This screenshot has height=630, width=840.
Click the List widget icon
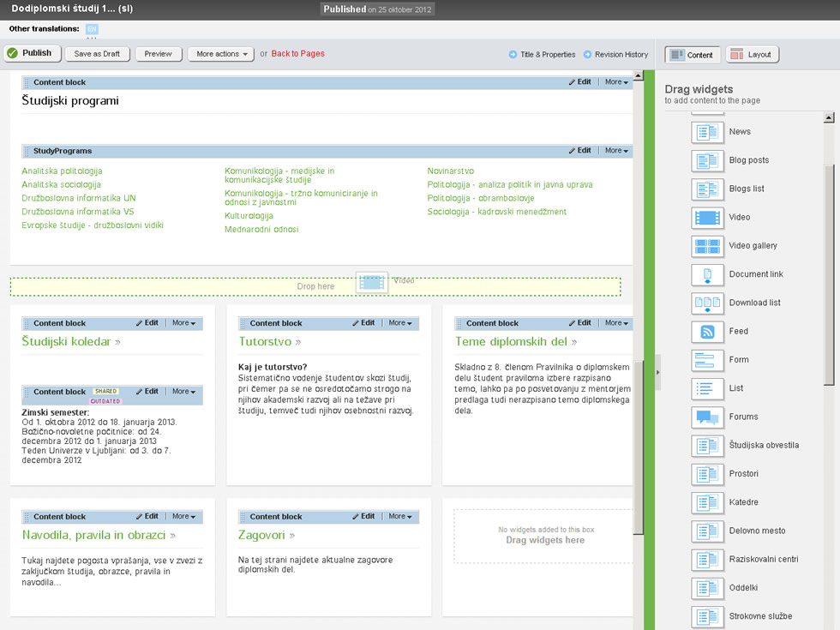707,388
